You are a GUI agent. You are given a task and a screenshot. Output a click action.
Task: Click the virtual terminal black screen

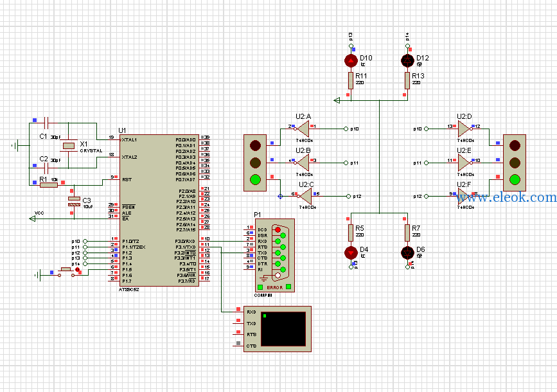(283, 329)
